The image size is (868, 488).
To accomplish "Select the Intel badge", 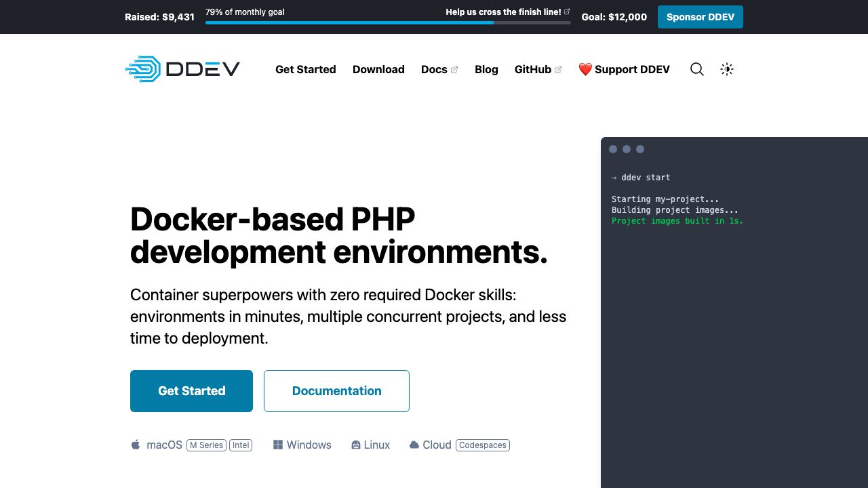I will pos(241,445).
